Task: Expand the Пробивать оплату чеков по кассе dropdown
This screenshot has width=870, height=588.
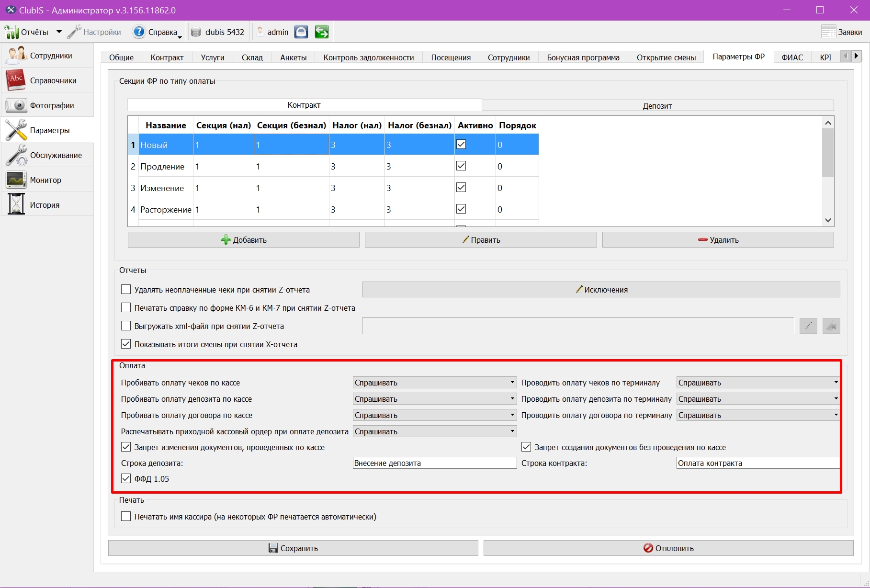Action: (435, 383)
